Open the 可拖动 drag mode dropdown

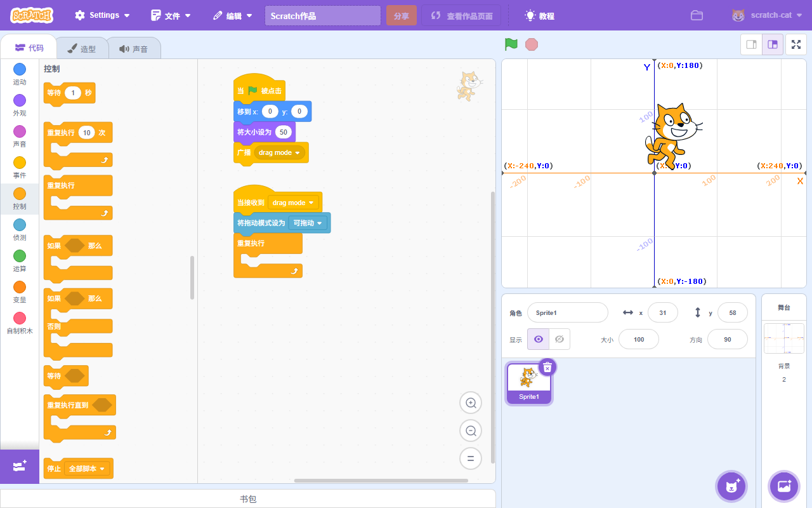point(308,223)
